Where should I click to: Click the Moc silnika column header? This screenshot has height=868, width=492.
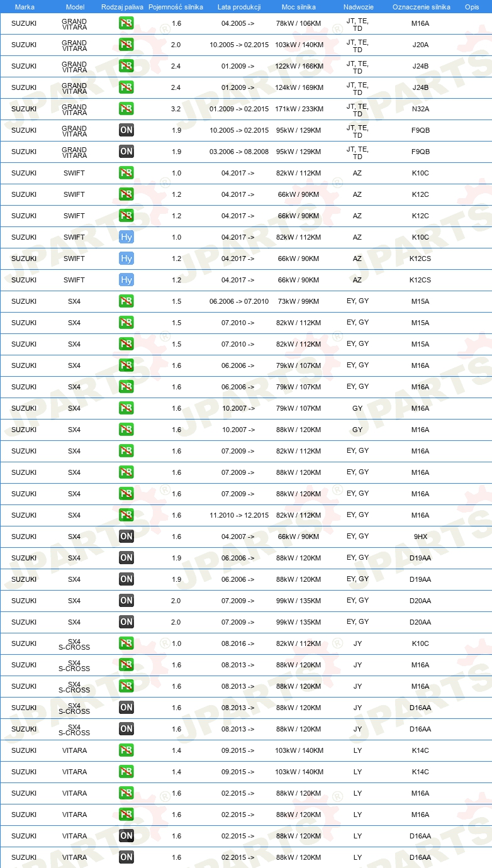(x=299, y=7)
